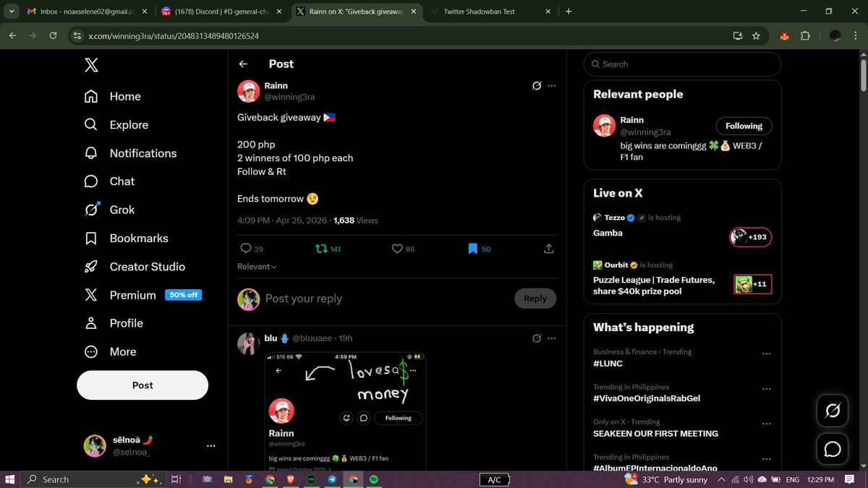
Task: Go to Home in sidebar
Action: (x=113, y=96)
